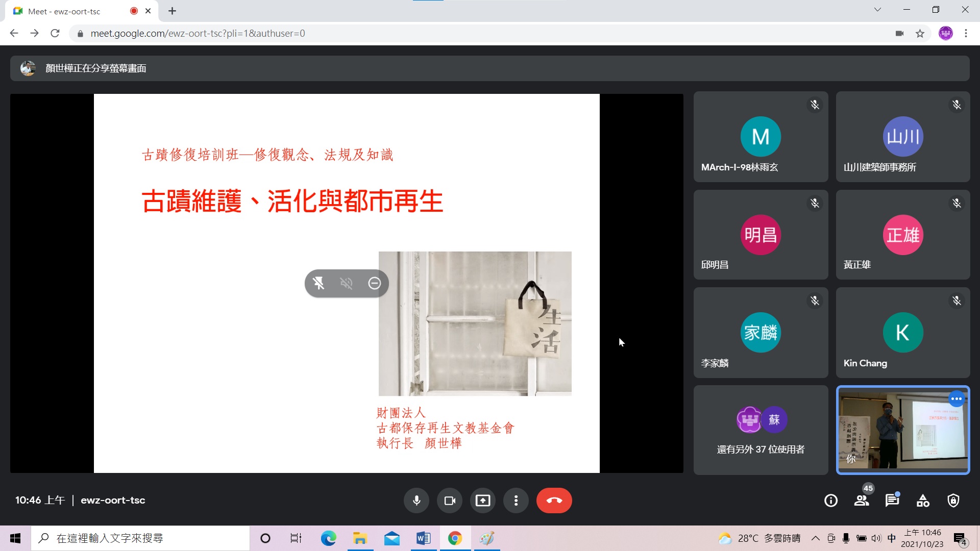Click the red leave call button
This screenshot has height=551, width=980.
click(x=554, y=500)
